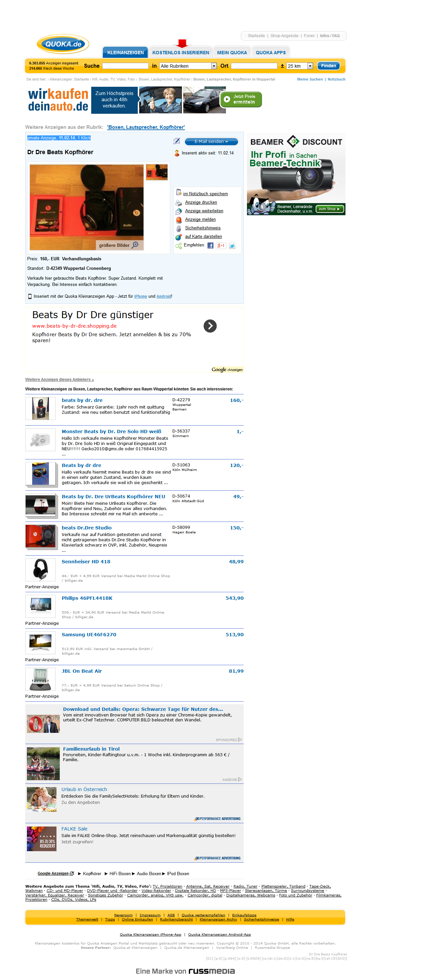443x980 pixels.
Task: Click 'Kopfhörer' beside Google Anzeigen
Action: click(92, 874)
